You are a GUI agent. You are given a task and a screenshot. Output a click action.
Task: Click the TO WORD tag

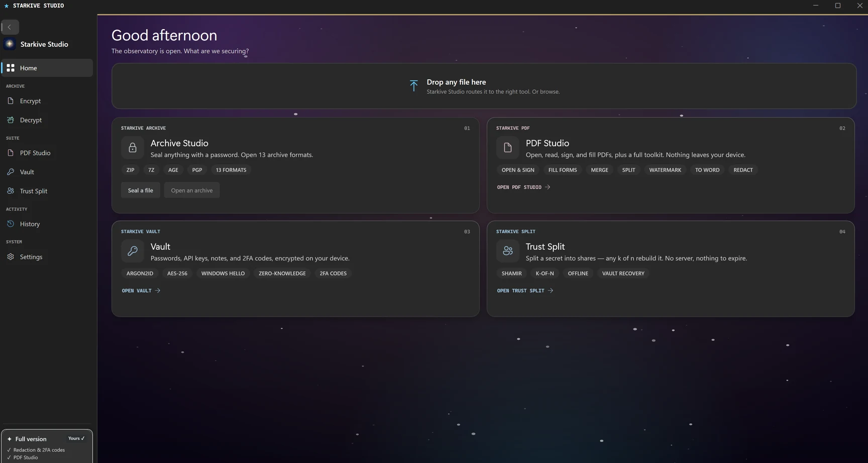(x=707, y=170)
